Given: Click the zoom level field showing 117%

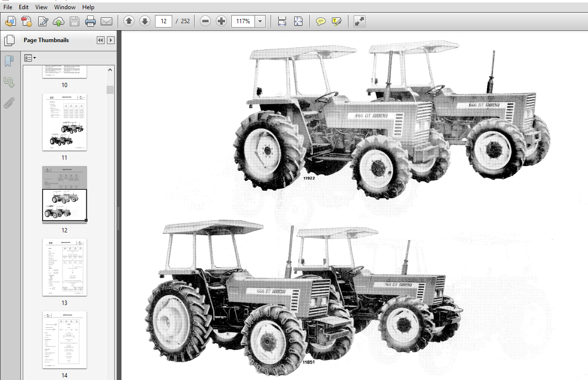Looking at the screenshot, I should coord(243,21).
